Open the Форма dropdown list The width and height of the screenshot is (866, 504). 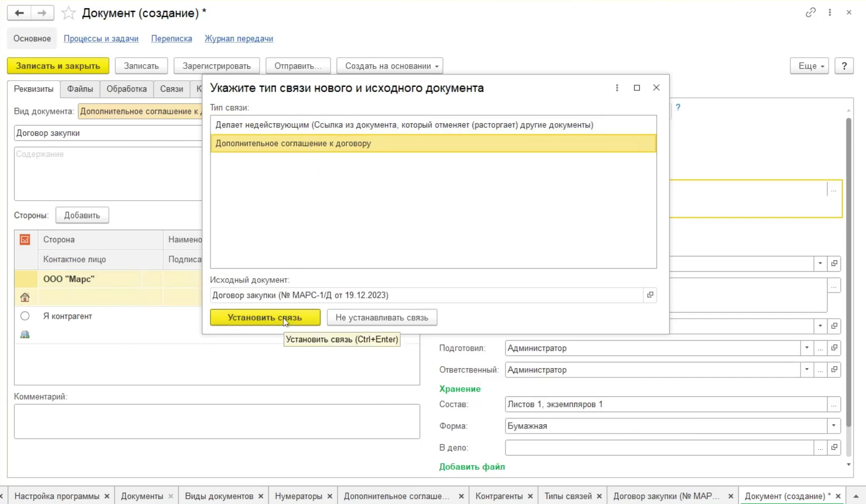click(x=833, y=426)
